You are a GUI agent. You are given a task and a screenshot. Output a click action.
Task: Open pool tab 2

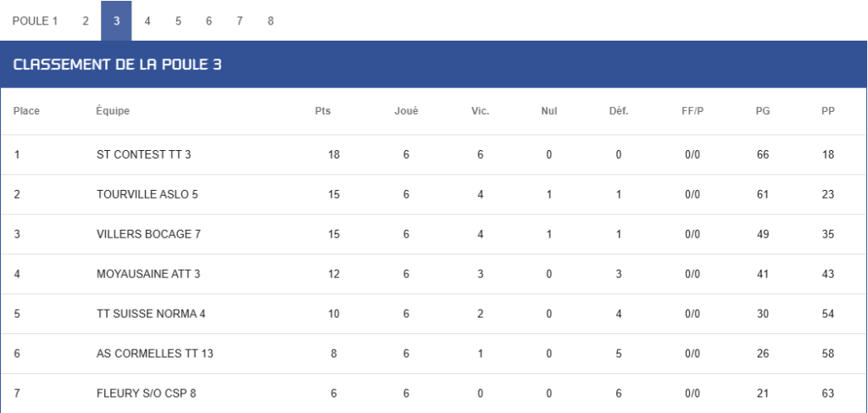pyautogui.click(x=86, y=21)
